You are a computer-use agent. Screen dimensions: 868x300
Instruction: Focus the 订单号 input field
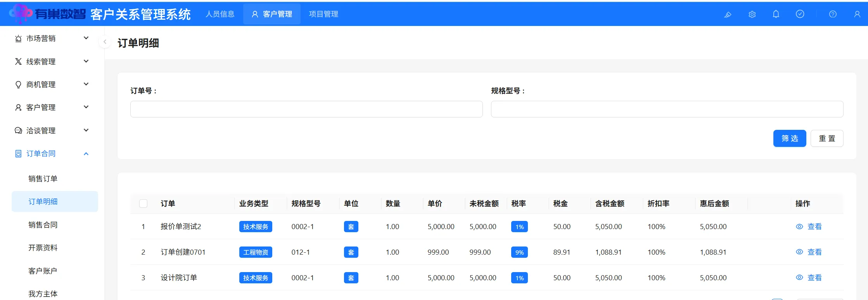(306, 109)
